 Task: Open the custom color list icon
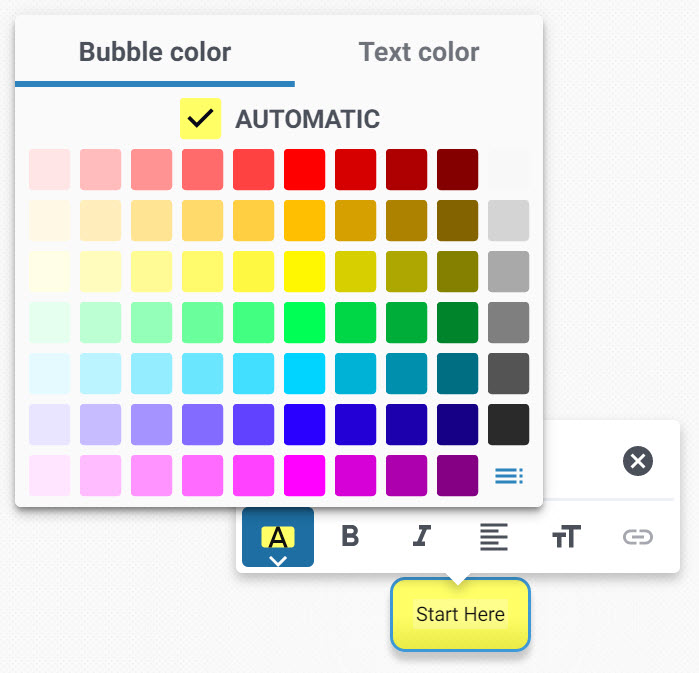click(x=509, y=476)
